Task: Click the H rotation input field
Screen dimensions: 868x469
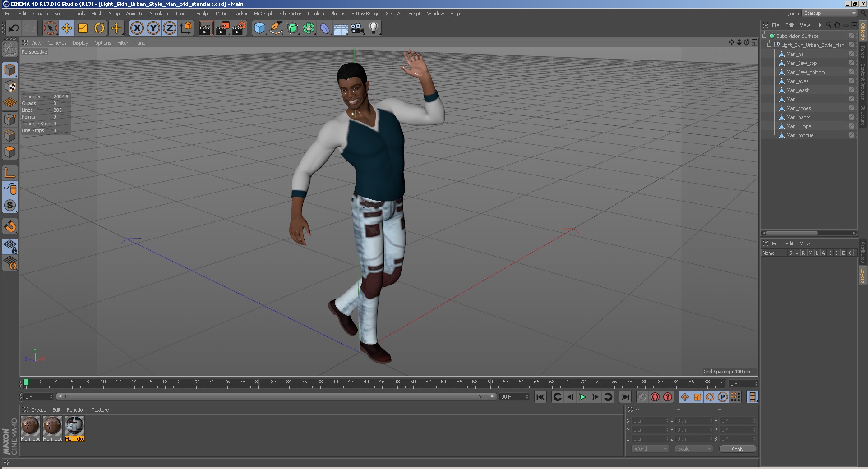Action: pyautogui.click(x=738, y=421)
